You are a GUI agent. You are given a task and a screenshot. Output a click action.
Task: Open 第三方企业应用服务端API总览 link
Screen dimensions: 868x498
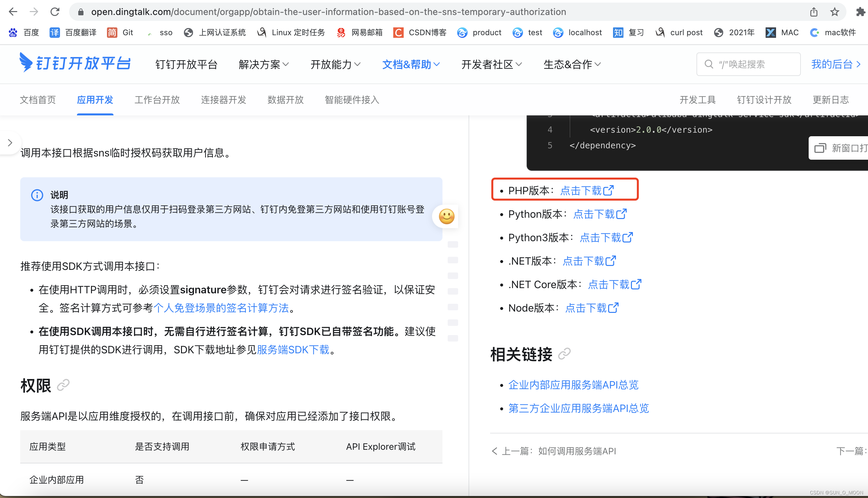[x=578, y=408]
